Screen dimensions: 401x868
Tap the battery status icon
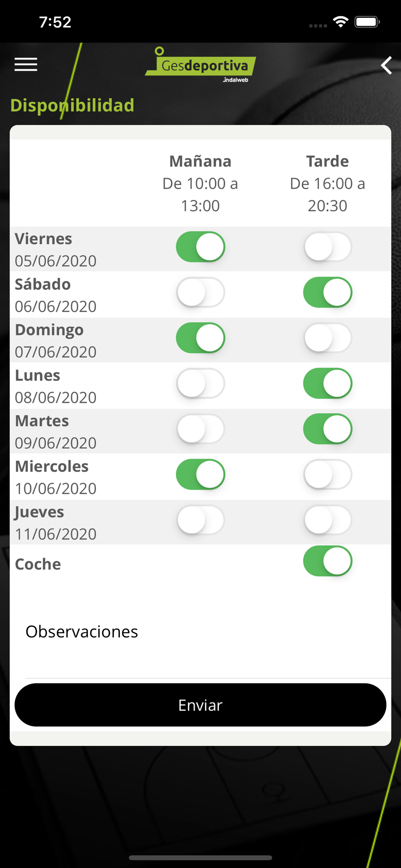pyautogui.click(x=367, y=22)
